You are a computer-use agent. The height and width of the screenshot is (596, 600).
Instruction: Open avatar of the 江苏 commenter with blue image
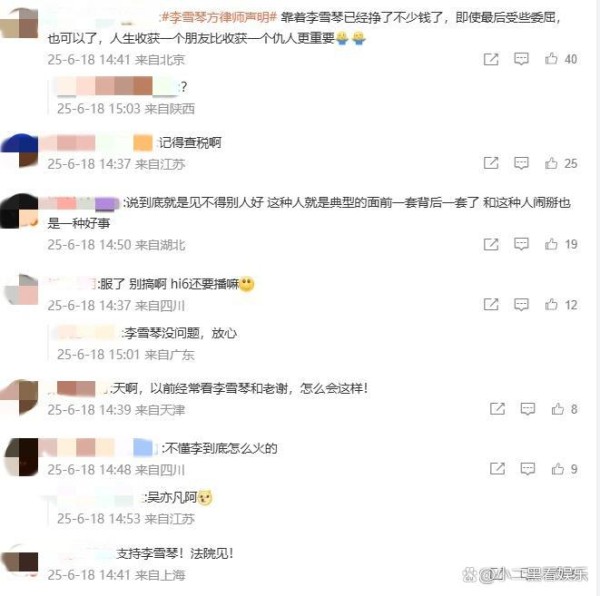point(20,150)
